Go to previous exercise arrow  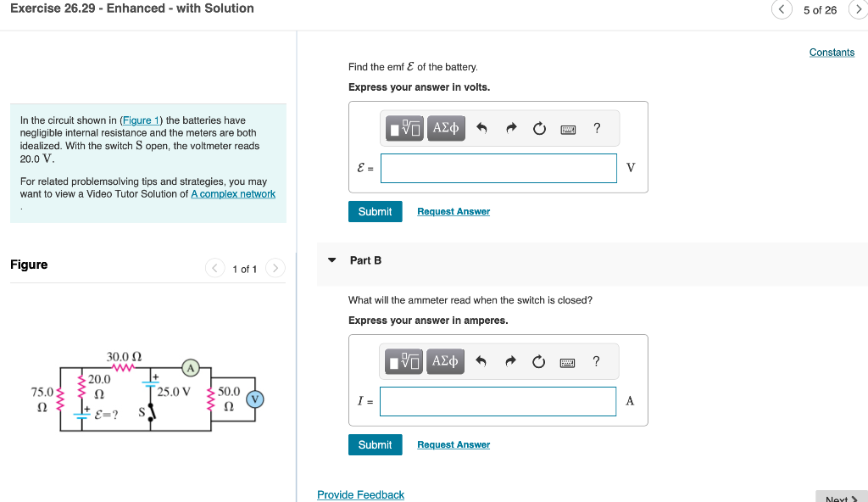pyautogui.click(x=782, y=9)
